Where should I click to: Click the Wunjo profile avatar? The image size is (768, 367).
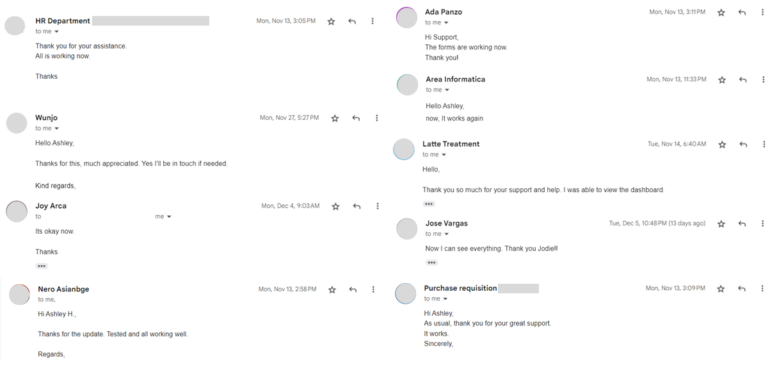click(16, 122)
